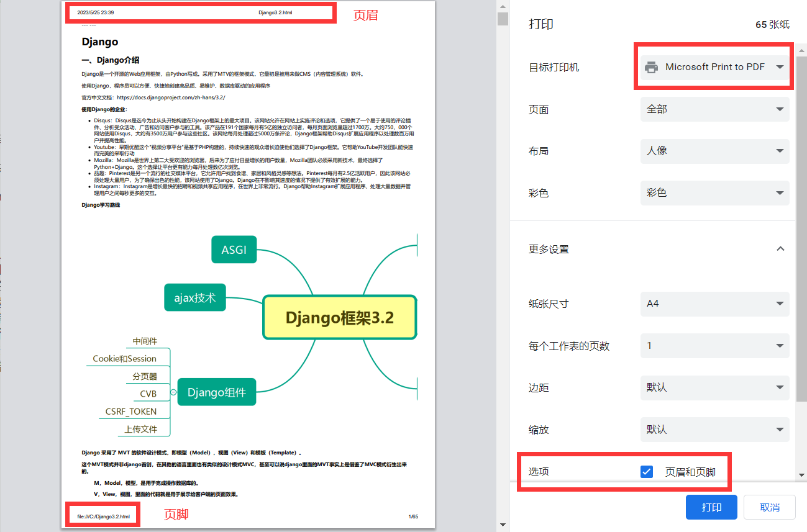
Task: Click the ASGI node in the mind map
Action: [x=234, y=250]
